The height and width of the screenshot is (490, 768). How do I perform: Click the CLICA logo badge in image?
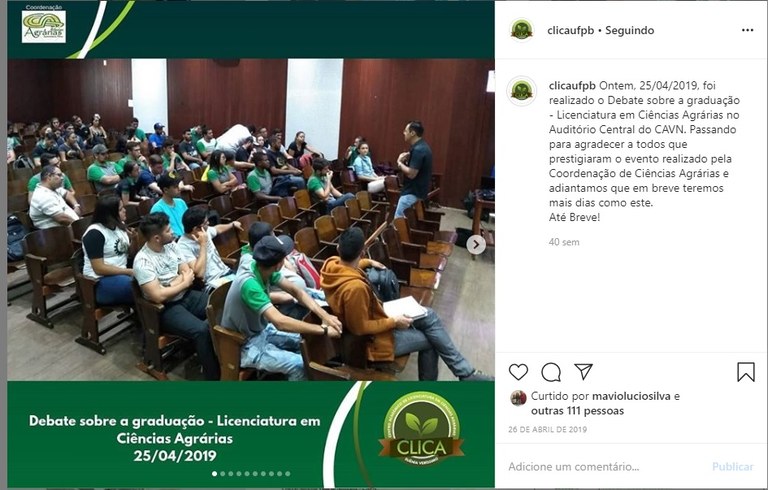[x=421, y=428]
